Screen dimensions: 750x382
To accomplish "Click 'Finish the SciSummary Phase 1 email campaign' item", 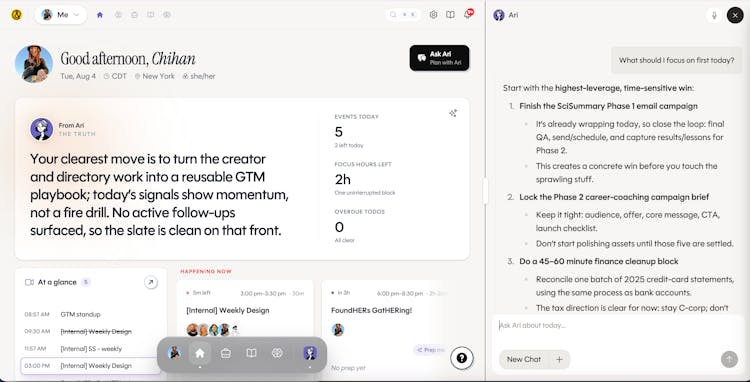I will point(608,106).
